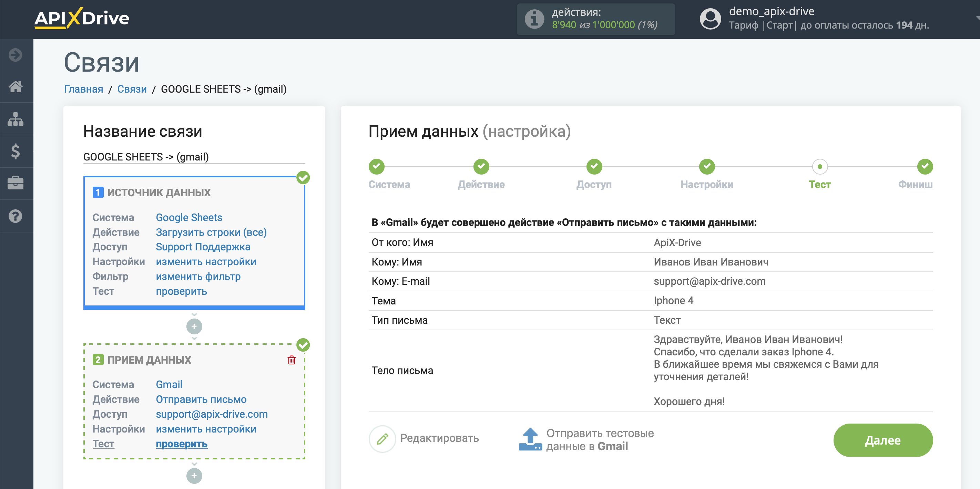Go to the Действие step
The height and width of the screenshot is (489, 980).
481,166
